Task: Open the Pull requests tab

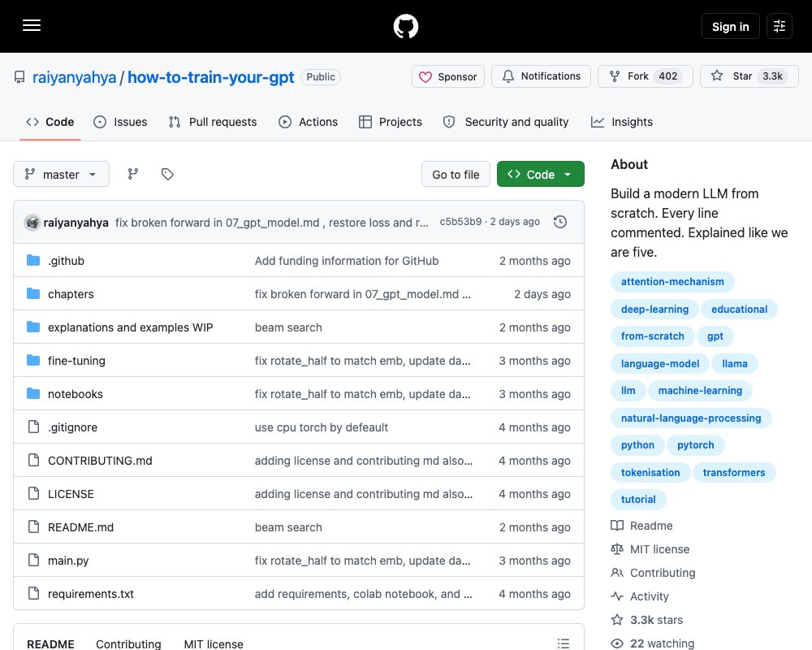Action: tap(213, 122)
